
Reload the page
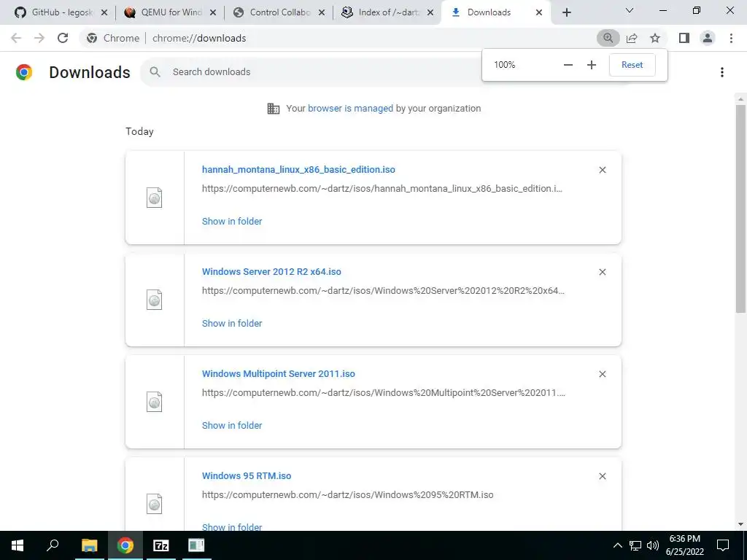tap(63, 38)
